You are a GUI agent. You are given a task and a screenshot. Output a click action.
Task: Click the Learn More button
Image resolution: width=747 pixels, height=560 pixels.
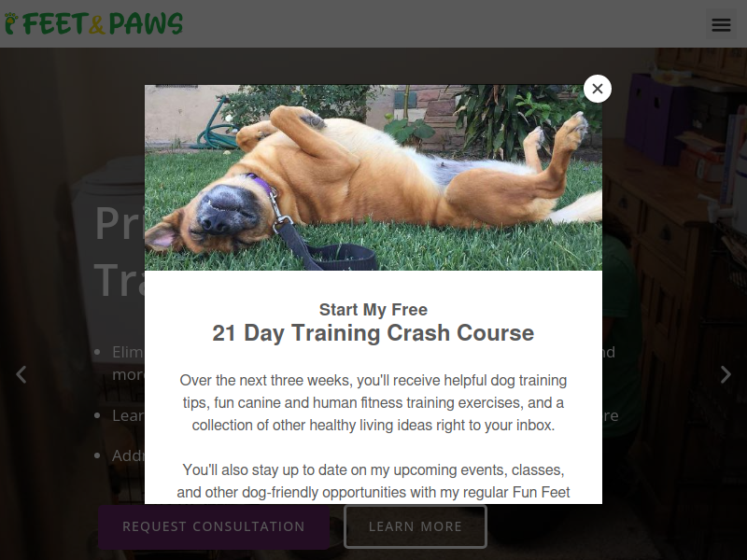[x=416, y=526]
